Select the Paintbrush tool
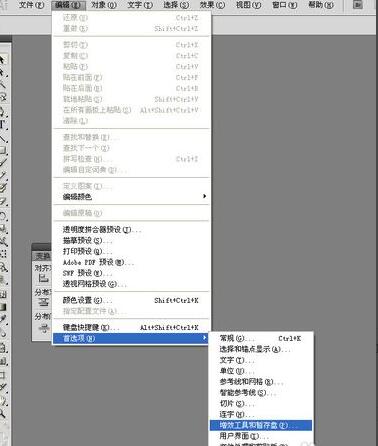 point(3,163)
